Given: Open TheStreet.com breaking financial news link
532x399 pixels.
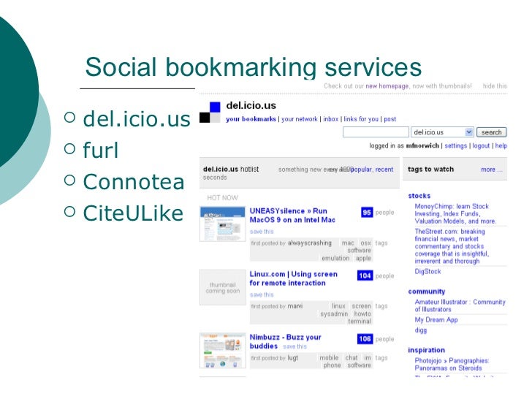Looking at the screenshot, I should click(x=452, y=246).
